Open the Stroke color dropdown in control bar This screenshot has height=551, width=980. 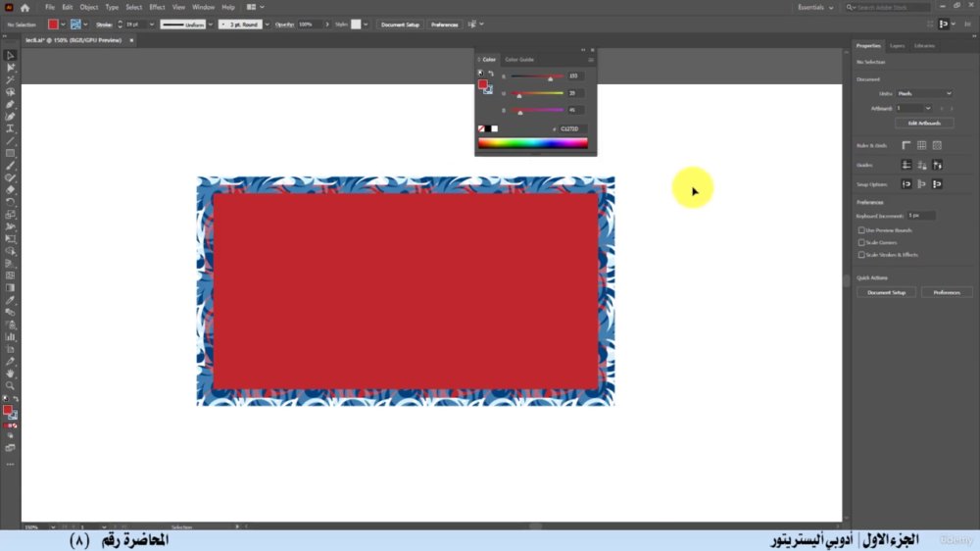pos(85,25)
